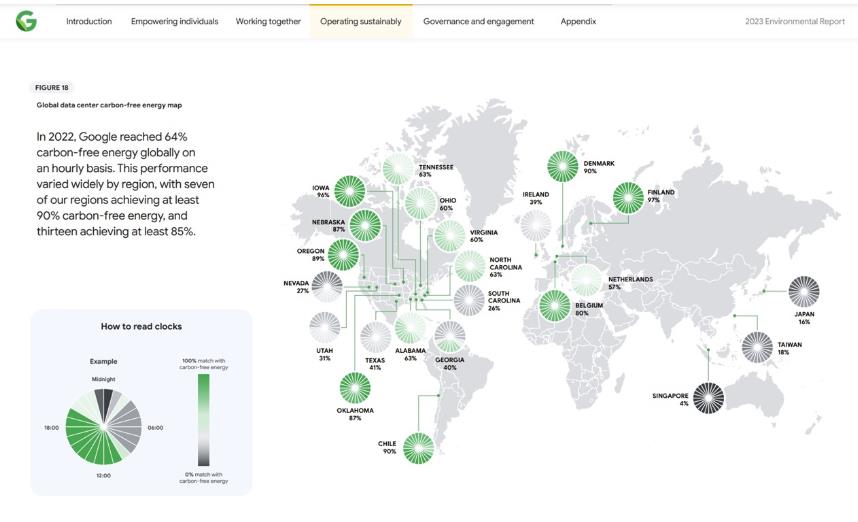The height and width of the screenshot is (522, 858).
Task: Click the GEORGIA 40% label
Action: [450, 363]
